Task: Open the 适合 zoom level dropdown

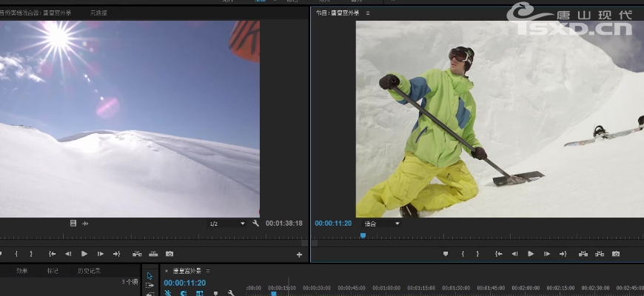Action: point(382,223)
